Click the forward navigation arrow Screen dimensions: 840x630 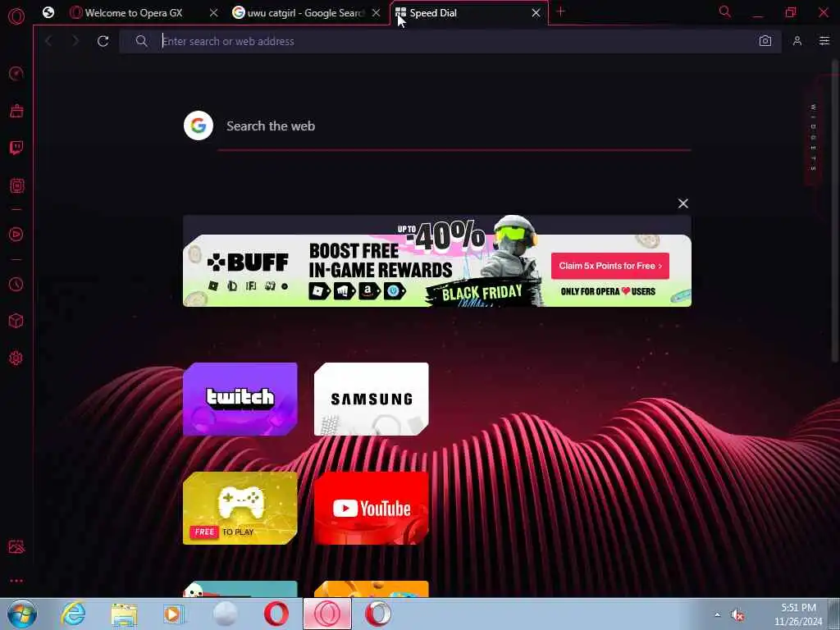[75, 41]
